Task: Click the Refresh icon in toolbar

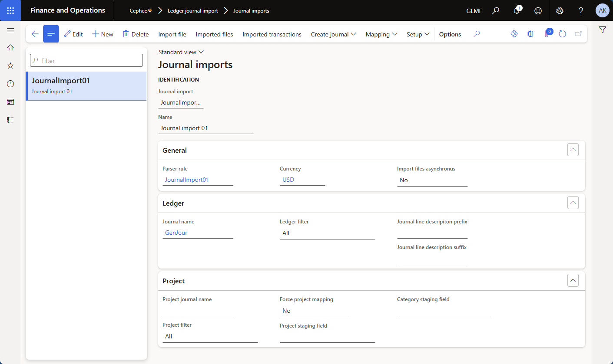Action: pos(562,34)
